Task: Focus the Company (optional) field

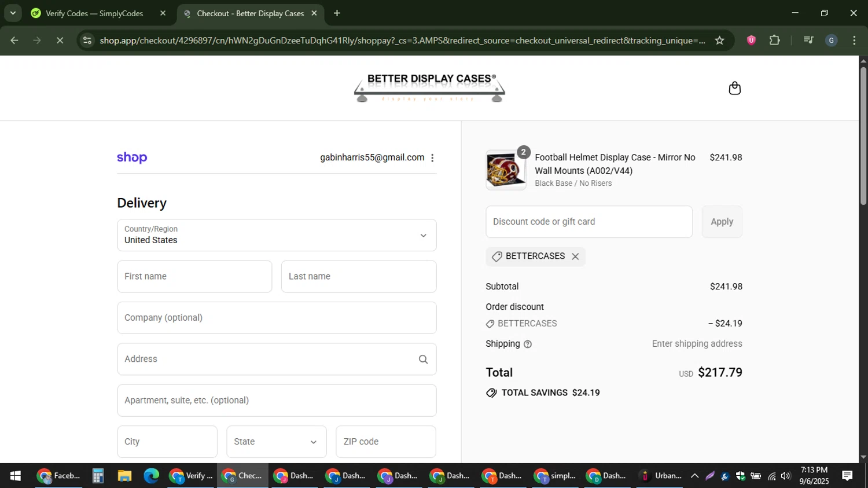Action: coord(277,318)
